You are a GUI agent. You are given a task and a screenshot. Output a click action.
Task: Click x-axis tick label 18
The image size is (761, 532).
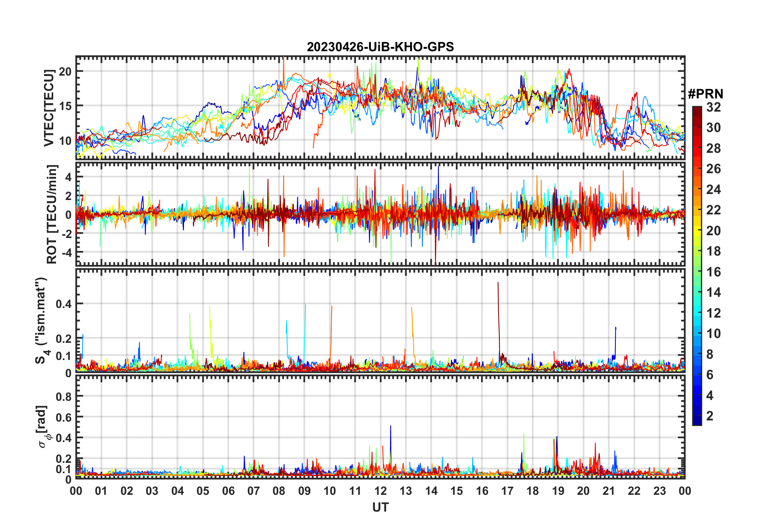pos(533,491)
